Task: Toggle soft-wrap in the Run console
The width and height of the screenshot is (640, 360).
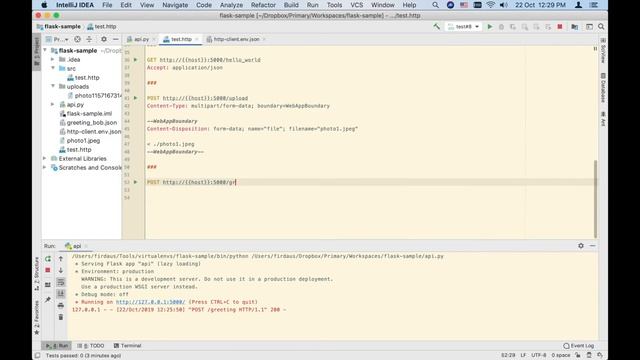Action: pos(61,282)
